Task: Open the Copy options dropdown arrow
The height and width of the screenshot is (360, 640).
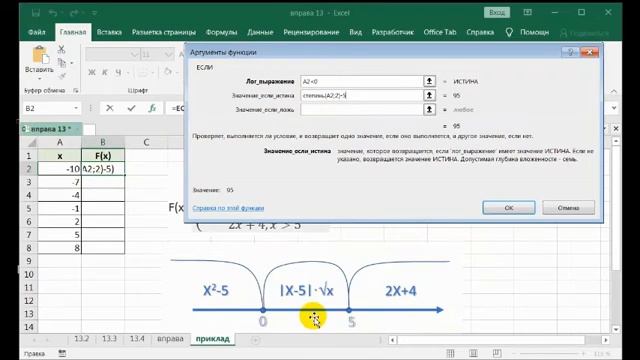Action: (x=72, y=63)
